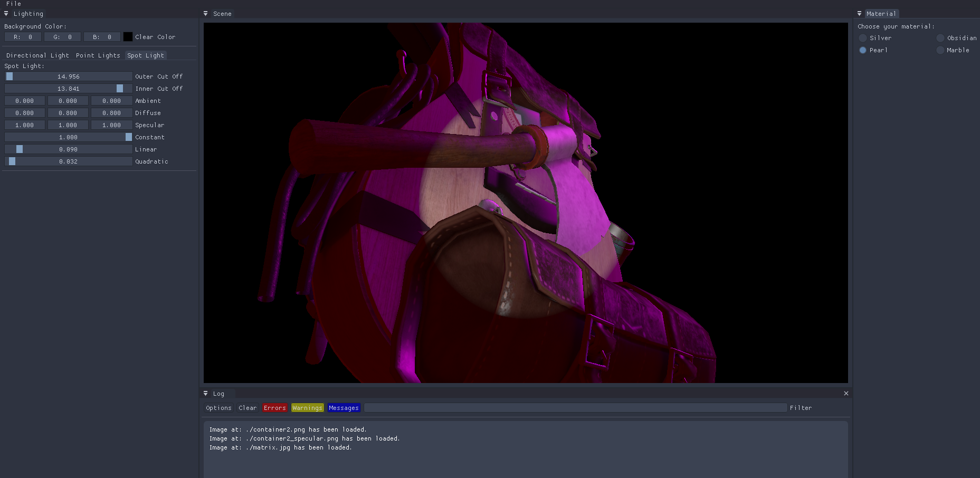Toggle the Warnings log filter
980x478 pixels.
click(307, 408)
